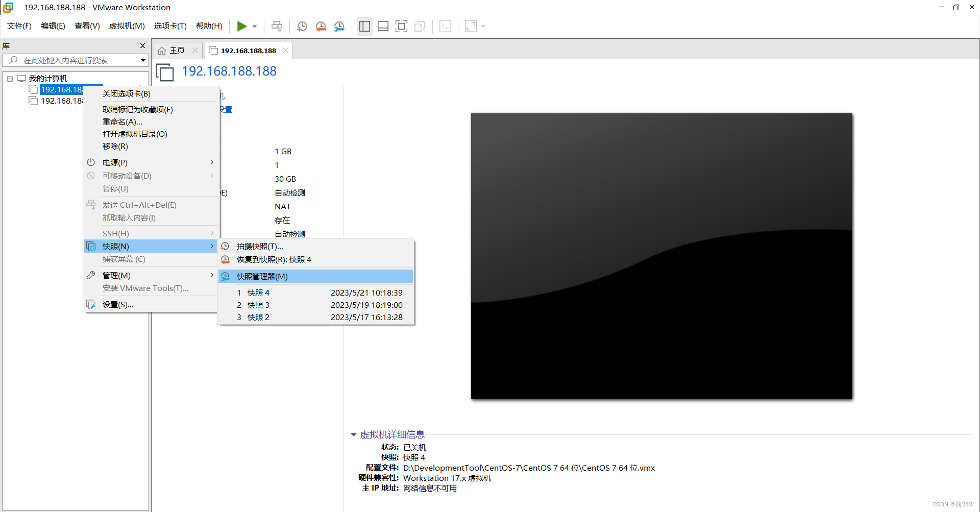
Task: Expand the 管理(M) submenu
Action: 152,276
